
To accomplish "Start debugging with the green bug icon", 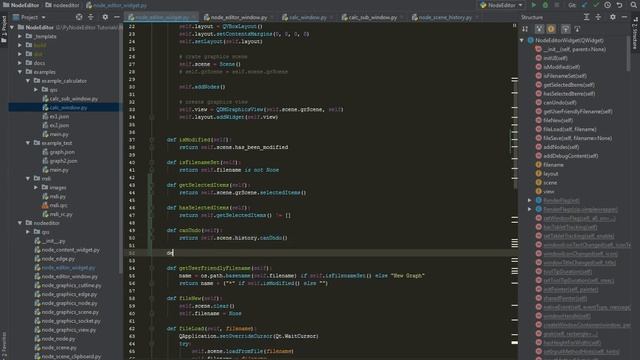I will [545, 5].
